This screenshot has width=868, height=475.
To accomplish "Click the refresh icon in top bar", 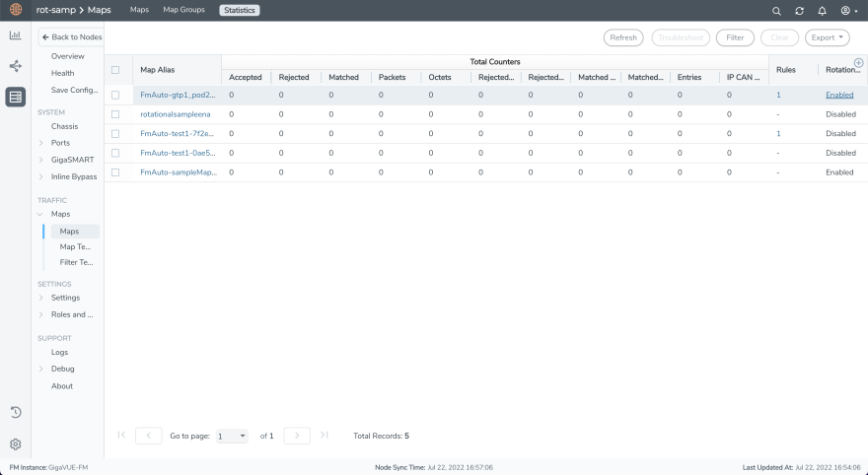I will pos(799,11).
